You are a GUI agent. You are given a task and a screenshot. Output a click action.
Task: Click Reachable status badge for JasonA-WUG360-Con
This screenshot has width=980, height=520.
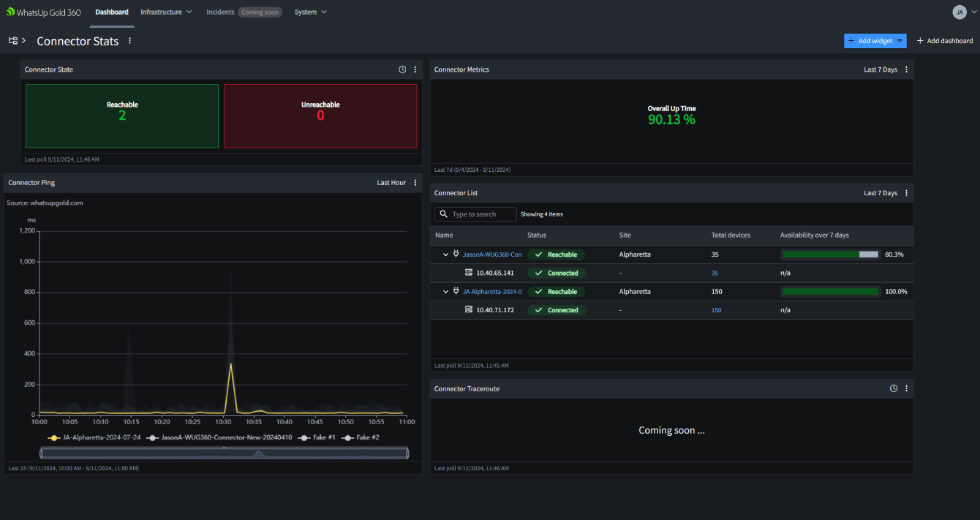point(556,255)
